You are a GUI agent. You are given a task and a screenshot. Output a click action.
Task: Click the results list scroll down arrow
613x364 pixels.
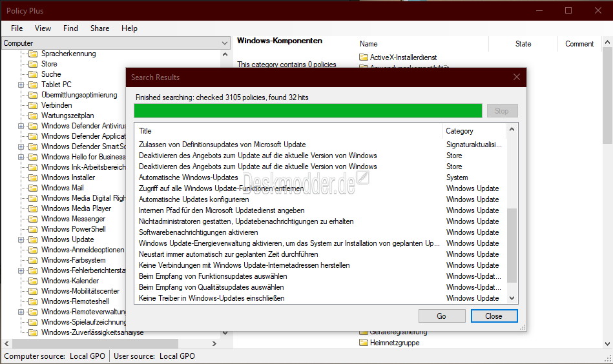click(x=512, y=298)
